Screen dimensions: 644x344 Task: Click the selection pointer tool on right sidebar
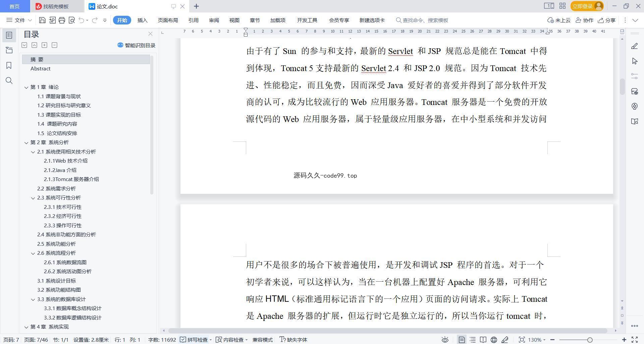point(634,61)
